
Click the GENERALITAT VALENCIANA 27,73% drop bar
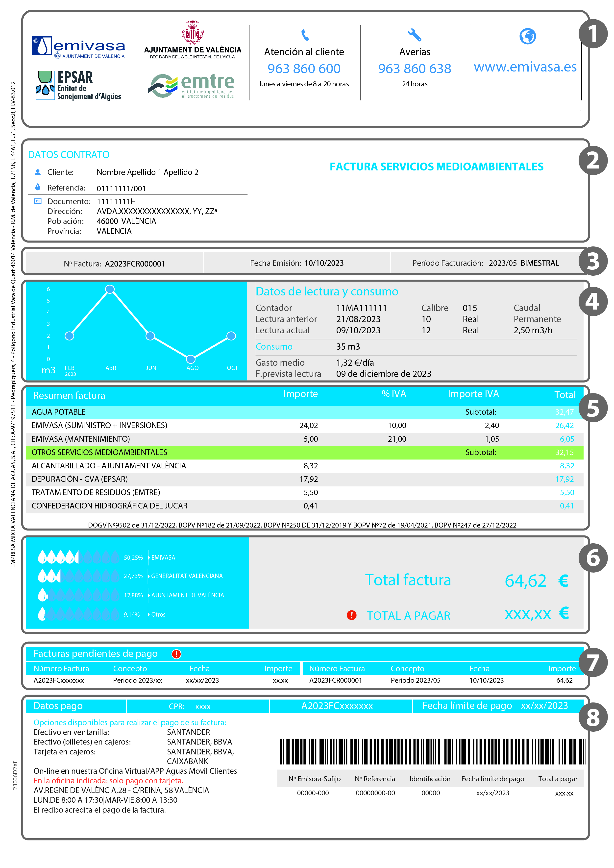click(79, 576)
